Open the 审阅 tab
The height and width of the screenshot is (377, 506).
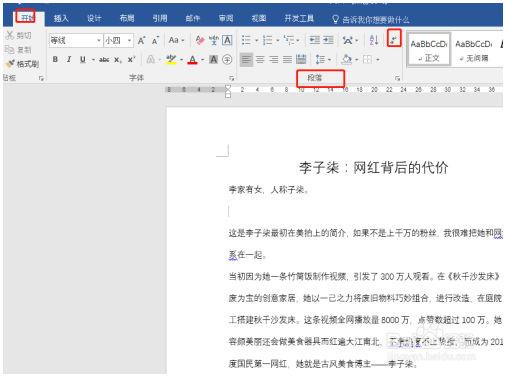tap(226, 18)
